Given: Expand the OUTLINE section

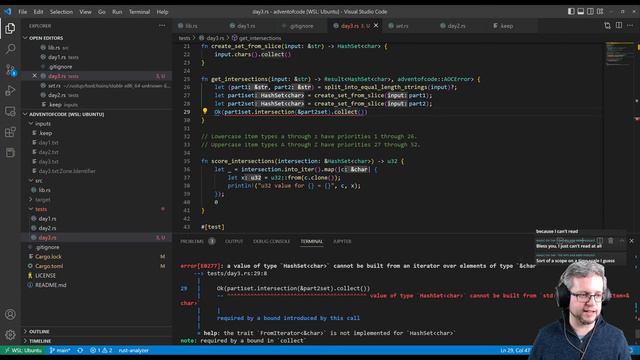Looking at the screenshot, I should point(39,331).
